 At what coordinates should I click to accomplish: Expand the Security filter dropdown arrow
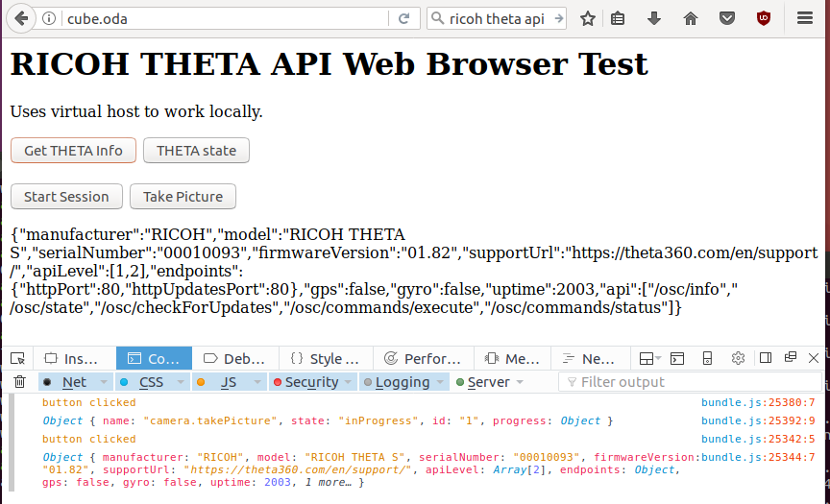pyautogui.click(x=348, y=382)
